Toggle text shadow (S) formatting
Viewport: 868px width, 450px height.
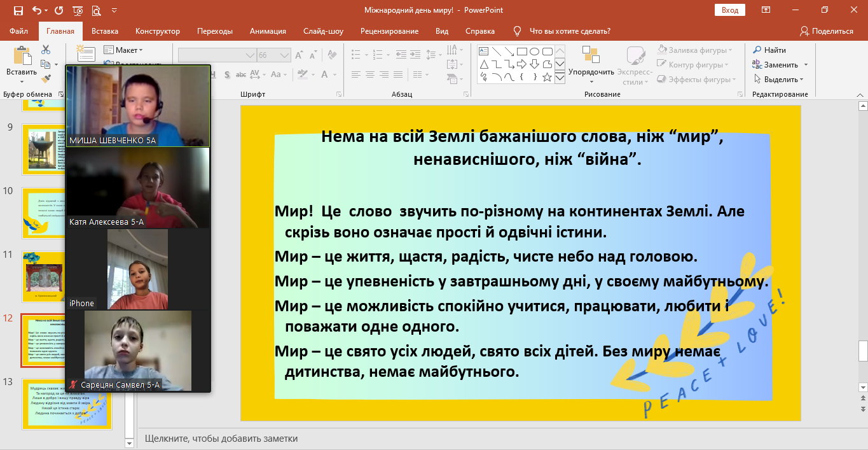point(228,74)
